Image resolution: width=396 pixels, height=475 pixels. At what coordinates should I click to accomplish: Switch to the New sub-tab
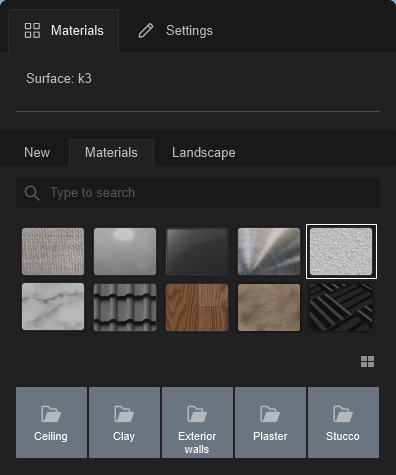point(37,153)
